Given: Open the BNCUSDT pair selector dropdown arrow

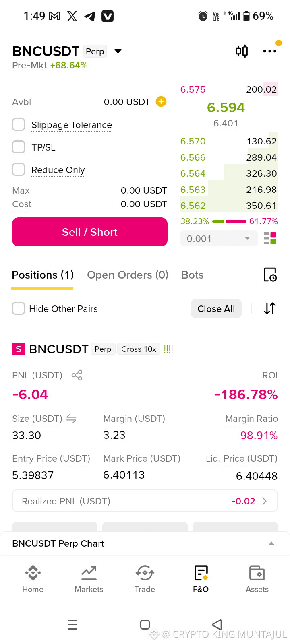Looking at the screenshot, I should [x=118, y=51].
